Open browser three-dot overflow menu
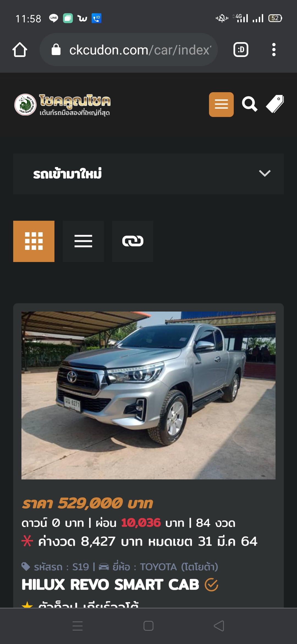Viewport: 297px width, 644px height. [274, 50]
